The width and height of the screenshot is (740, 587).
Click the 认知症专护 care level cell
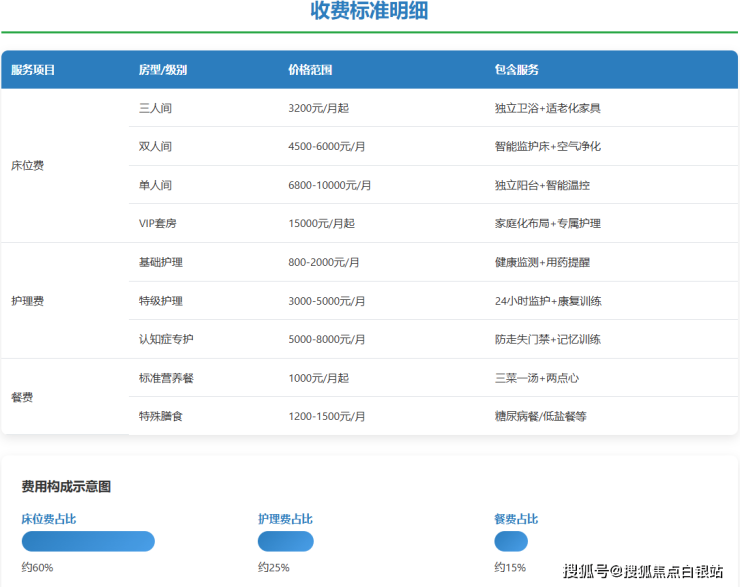point(166,339)
